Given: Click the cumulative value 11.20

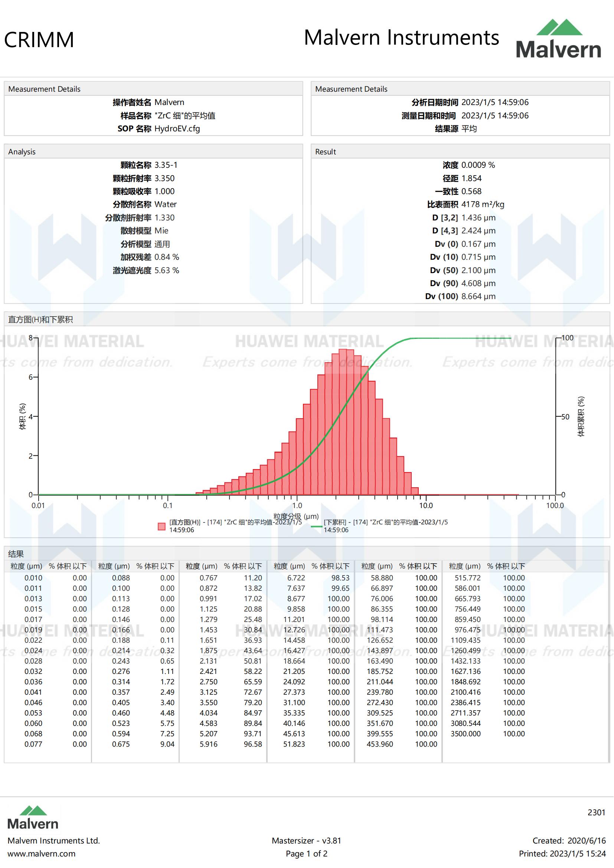Looking at the screenshot, I should point(253,578).
